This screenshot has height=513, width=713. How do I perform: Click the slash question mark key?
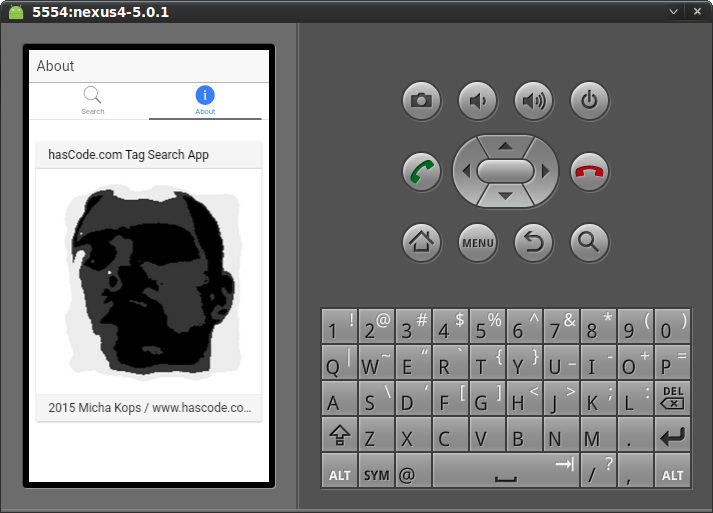(599, 470)
